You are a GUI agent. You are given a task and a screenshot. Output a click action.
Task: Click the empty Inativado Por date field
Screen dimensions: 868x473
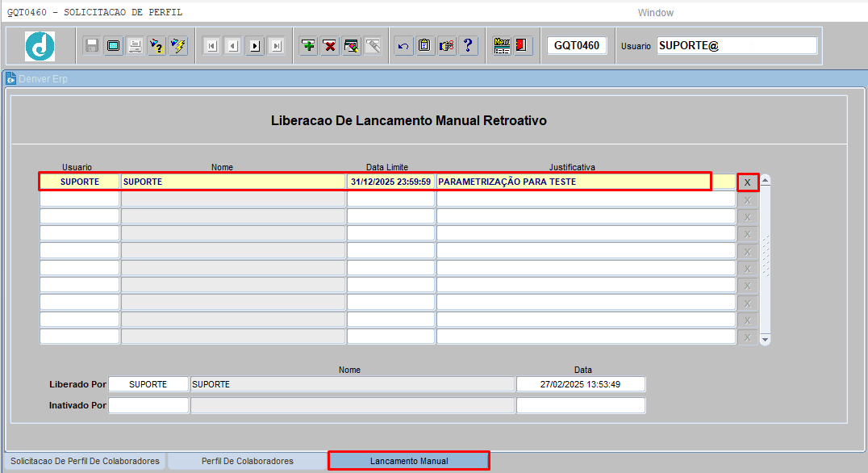click(581, 405)
